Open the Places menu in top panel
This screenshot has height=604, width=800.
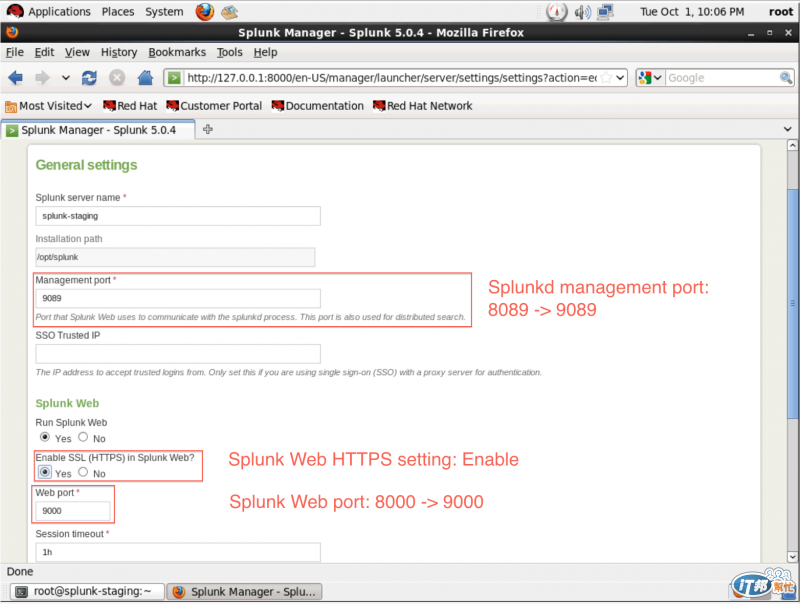(x=118, y=12)
